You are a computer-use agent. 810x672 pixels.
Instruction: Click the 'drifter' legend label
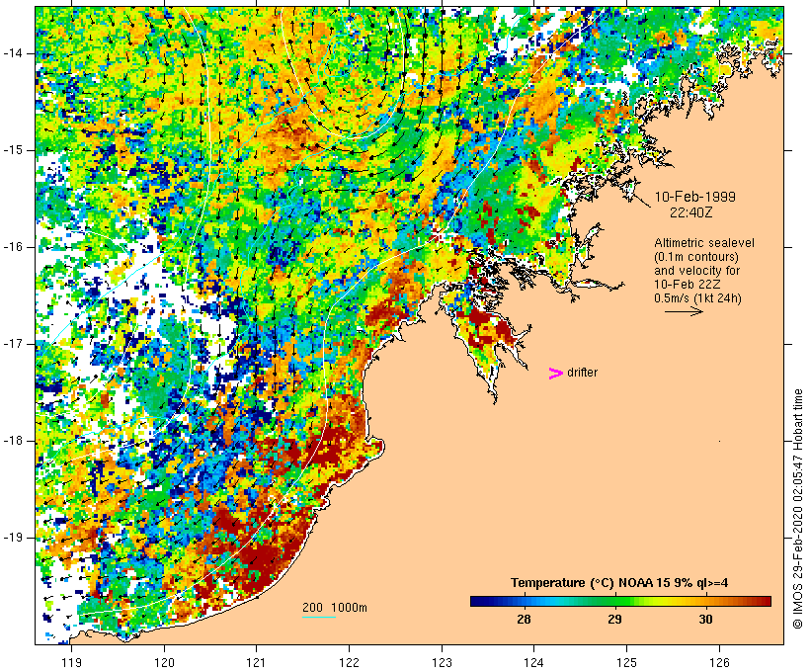(x=582, y=373)
